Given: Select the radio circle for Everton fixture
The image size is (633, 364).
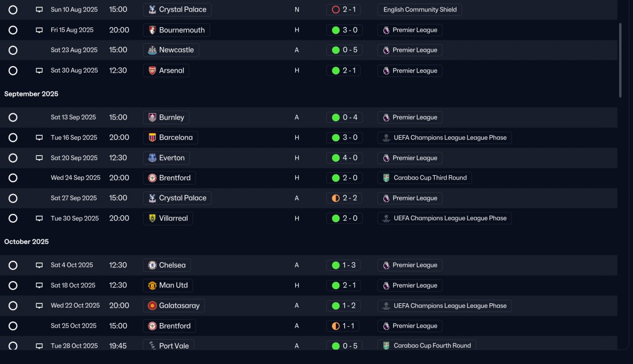Looking at the screenshot, I should (13, 158).
